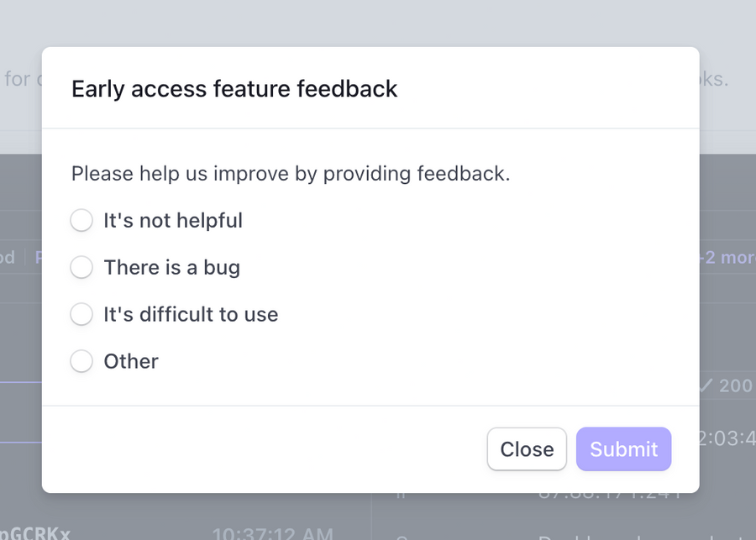Select the "It's not helpful" radio button

click(81, 220)
